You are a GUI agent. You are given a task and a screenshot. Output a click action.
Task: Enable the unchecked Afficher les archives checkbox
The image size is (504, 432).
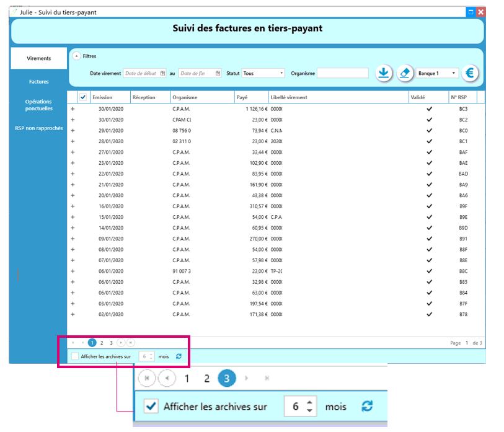pyautogui.click(x=75, y=356)
